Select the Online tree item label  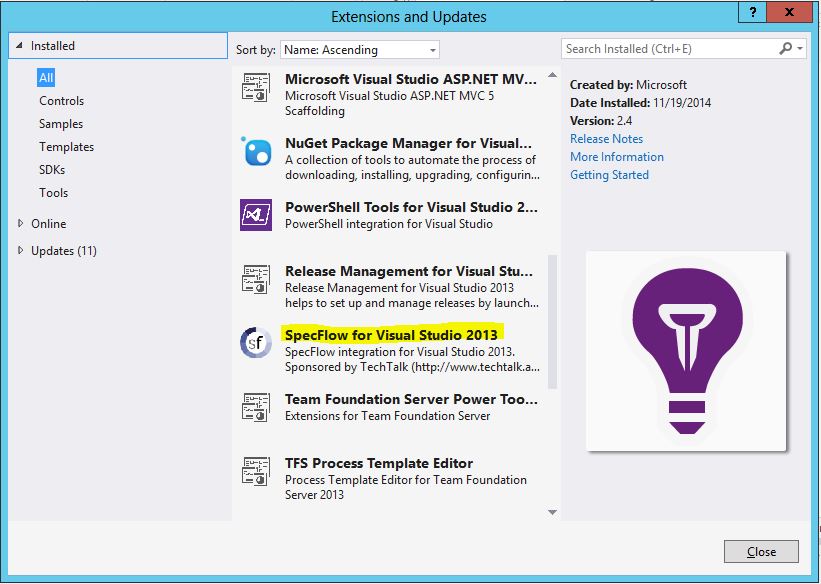click(49, 224)
